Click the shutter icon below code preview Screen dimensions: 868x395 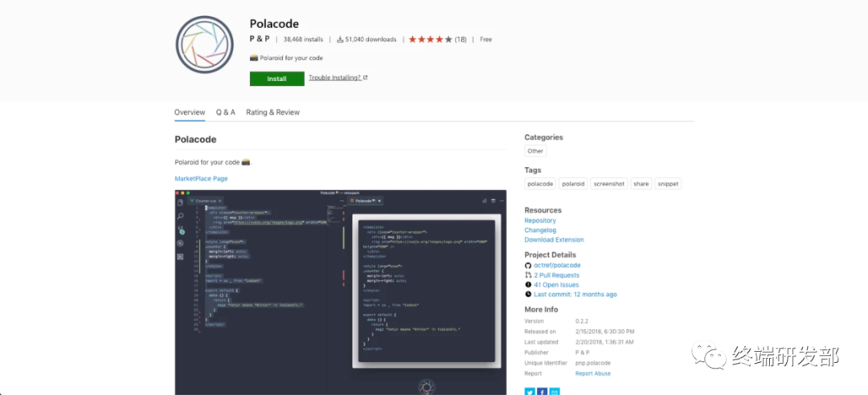click(x=428, y=386)
